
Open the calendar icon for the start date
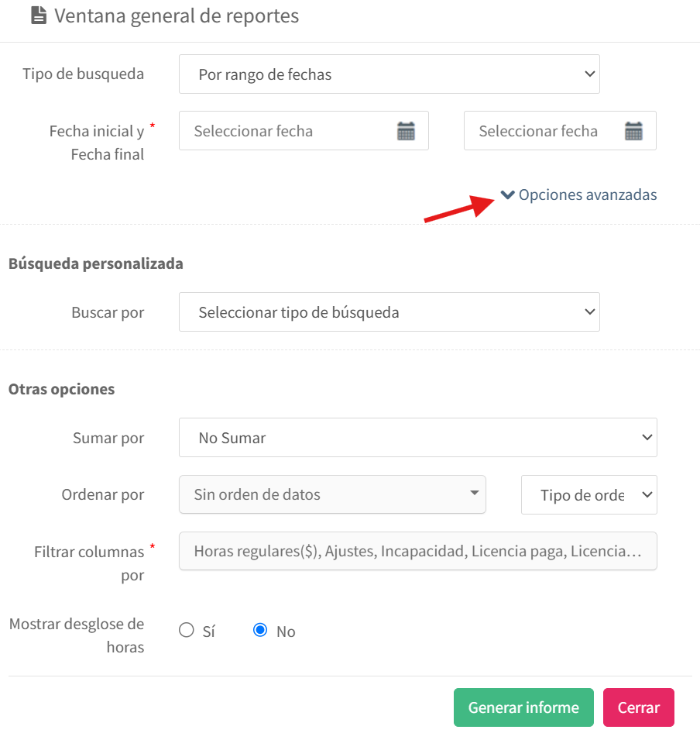coord(406,131)
